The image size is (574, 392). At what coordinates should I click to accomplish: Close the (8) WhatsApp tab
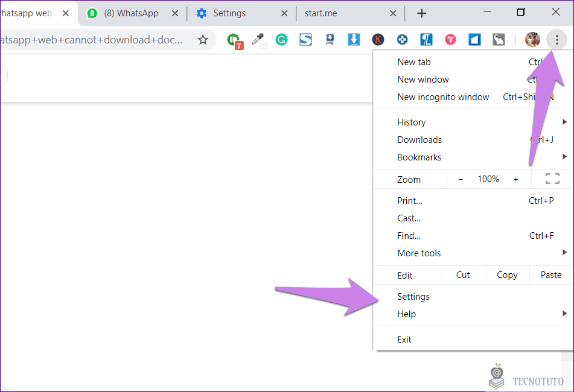[x=175, y=13]
